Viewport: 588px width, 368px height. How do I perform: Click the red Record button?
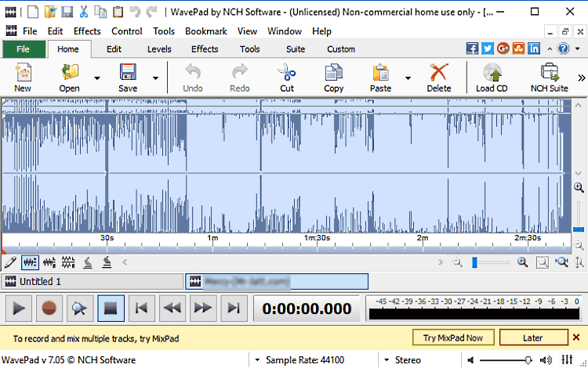click(49, 308)
